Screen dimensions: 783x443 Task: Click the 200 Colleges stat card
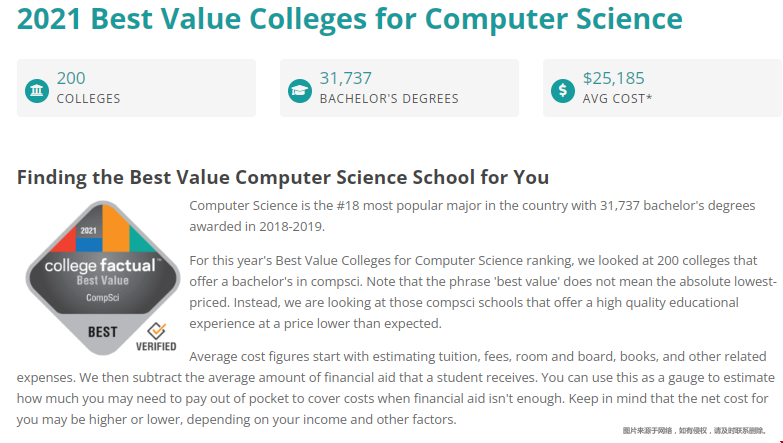(x=136, y=88)
